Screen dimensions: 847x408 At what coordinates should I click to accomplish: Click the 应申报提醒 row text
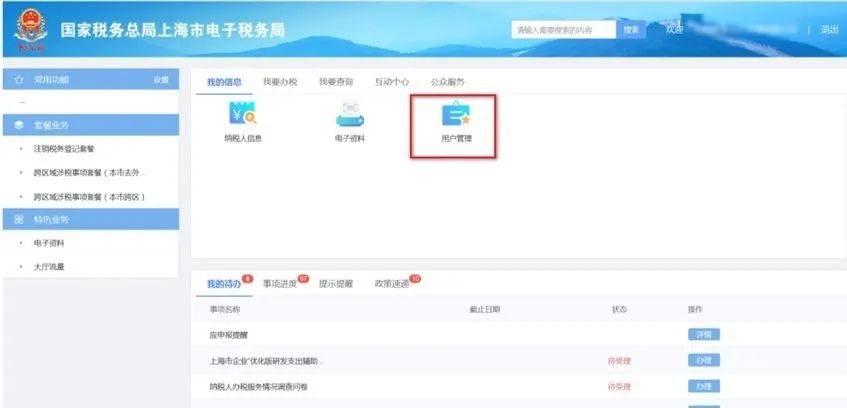tap(228, 335)
